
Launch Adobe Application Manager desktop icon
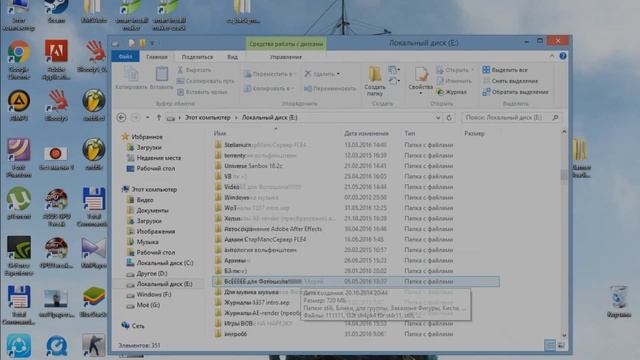coord(56,60)
